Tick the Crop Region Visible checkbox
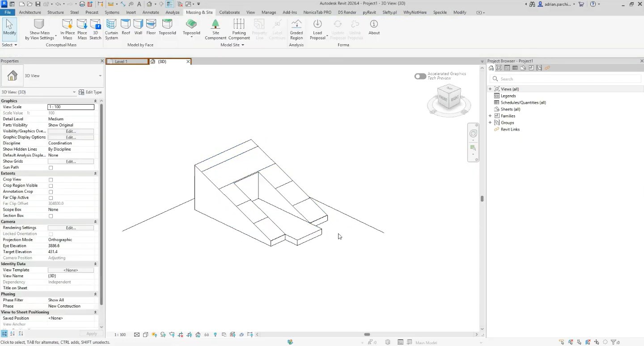Image resolution: width=644 pixels, height=346 pixels. tap(51, 186)
